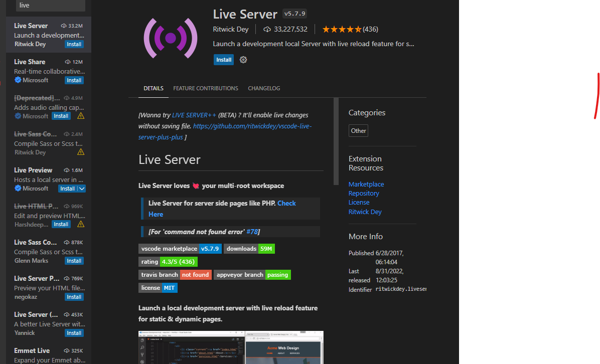Open Ritwick Dey link under Extension Resources

coord(365,212)
